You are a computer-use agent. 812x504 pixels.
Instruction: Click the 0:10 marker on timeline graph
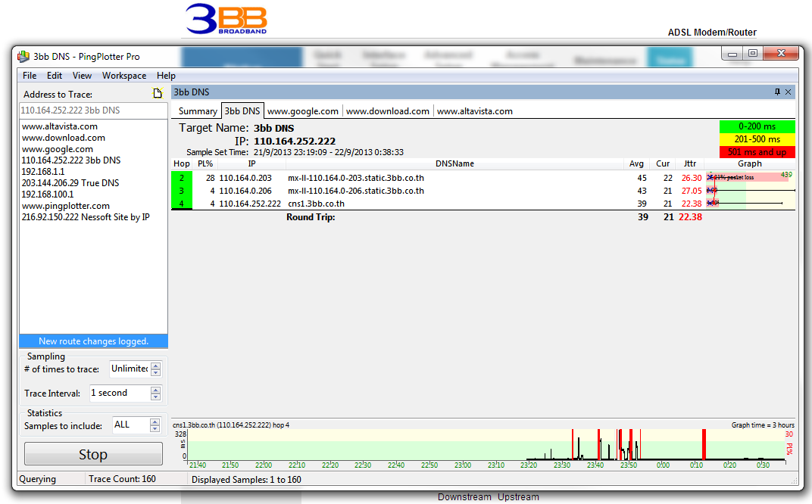coord(697,465)
